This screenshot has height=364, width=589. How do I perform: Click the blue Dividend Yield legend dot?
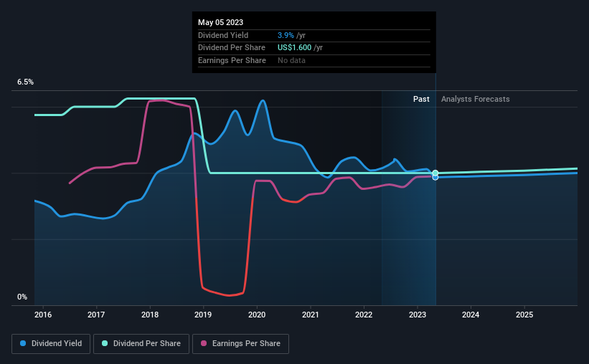coord(23,343)
